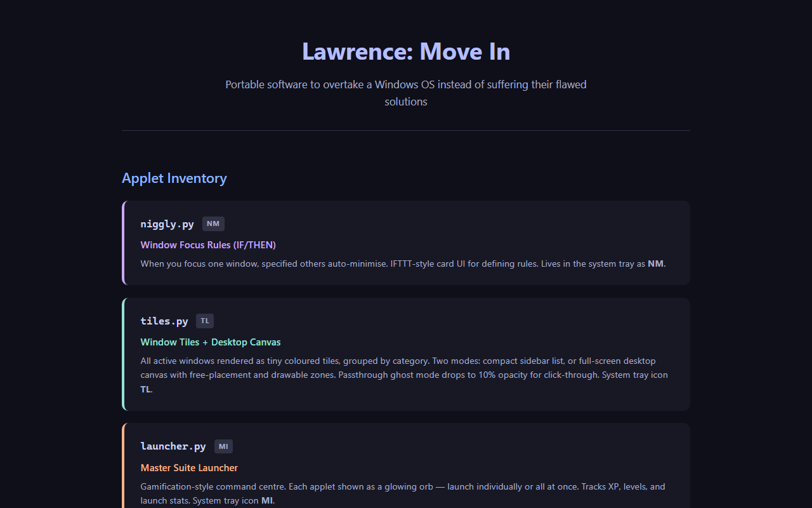
Task: Click the green accent bar on tiles card
Action: coord(124,354)
